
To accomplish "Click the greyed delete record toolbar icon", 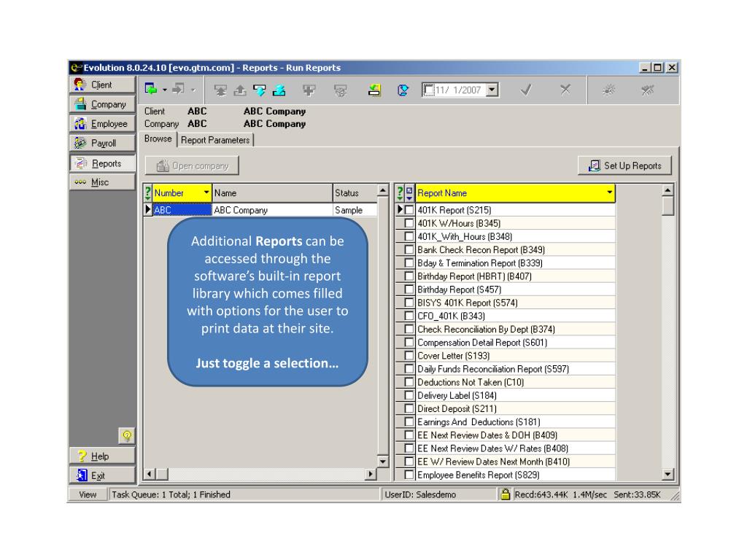I will pyautogui.click(x=340, y=90).
